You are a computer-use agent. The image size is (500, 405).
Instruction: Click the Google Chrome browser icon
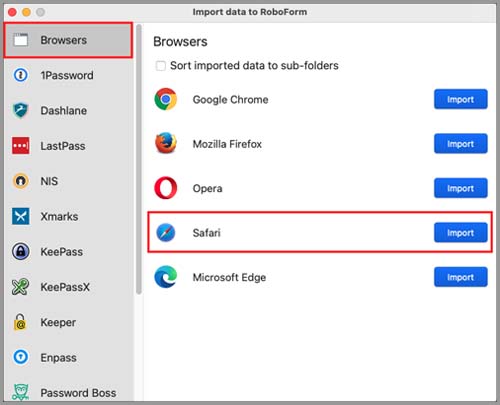click(166, 99)
